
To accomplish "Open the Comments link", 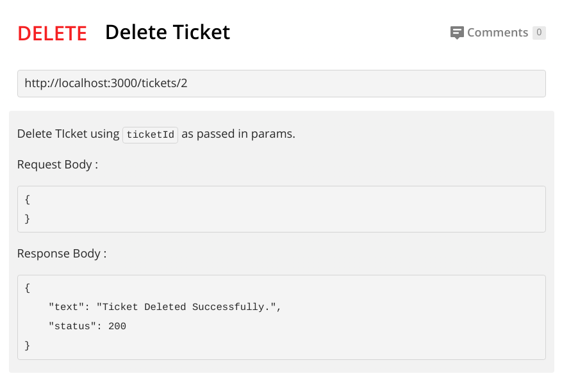I will tap(497, 33).
